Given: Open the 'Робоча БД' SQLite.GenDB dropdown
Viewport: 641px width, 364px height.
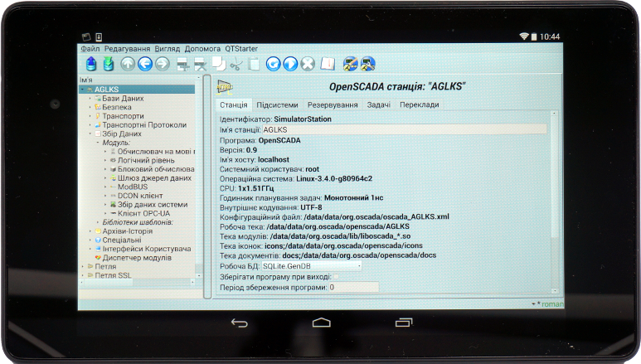Looking at the screenshot, I should [x=311, y=266].
